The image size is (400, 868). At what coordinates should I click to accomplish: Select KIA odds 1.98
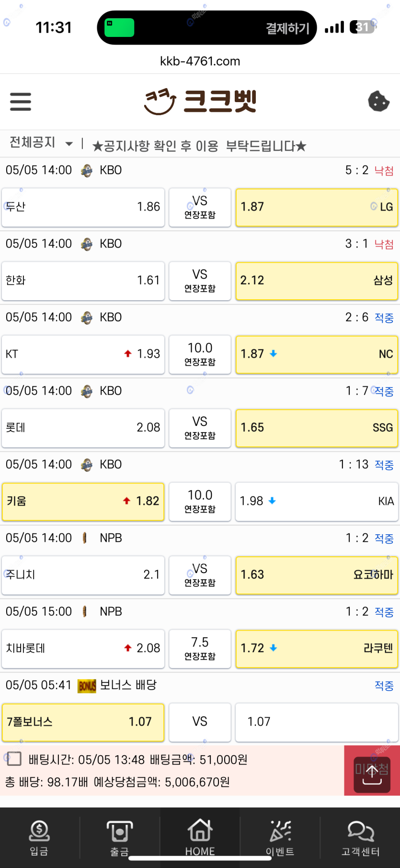point(317,501)
